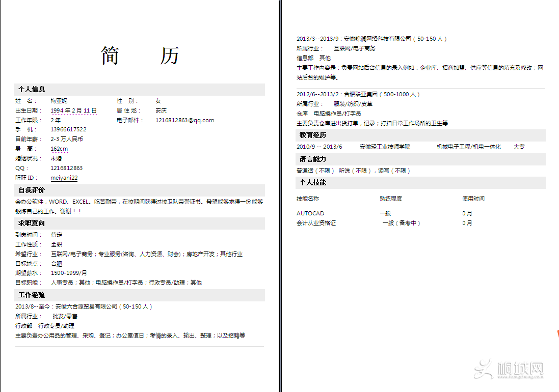The image size is (559, 392).
Task: Select the 求职意向 section header
Action: click(33, 223)
